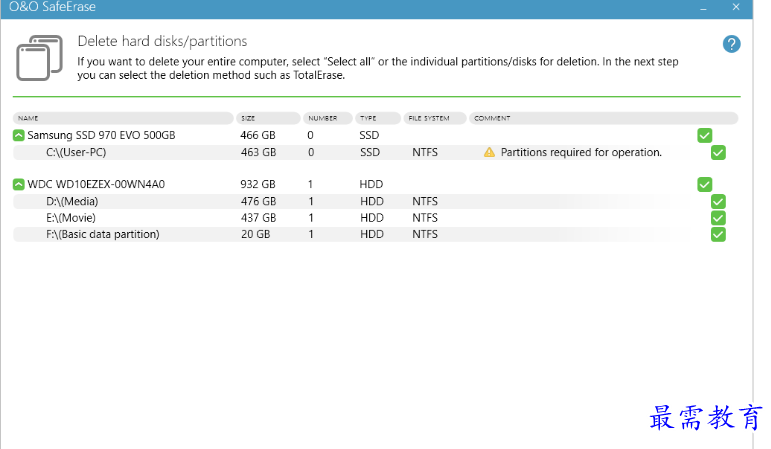Uncheck the C:\(User-PC) partition checkbox
The height and width of the screenshot is (449, 771).
[718, 152]
